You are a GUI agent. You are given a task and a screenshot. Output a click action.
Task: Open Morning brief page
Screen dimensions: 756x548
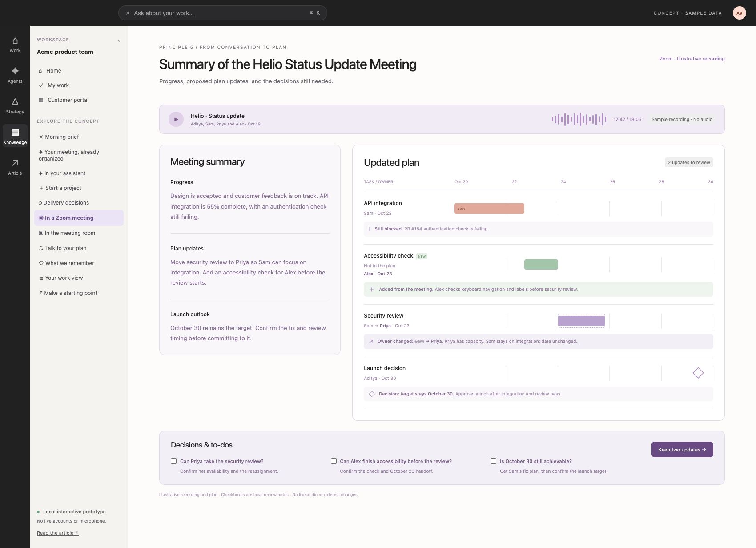(x=79, y=137)
